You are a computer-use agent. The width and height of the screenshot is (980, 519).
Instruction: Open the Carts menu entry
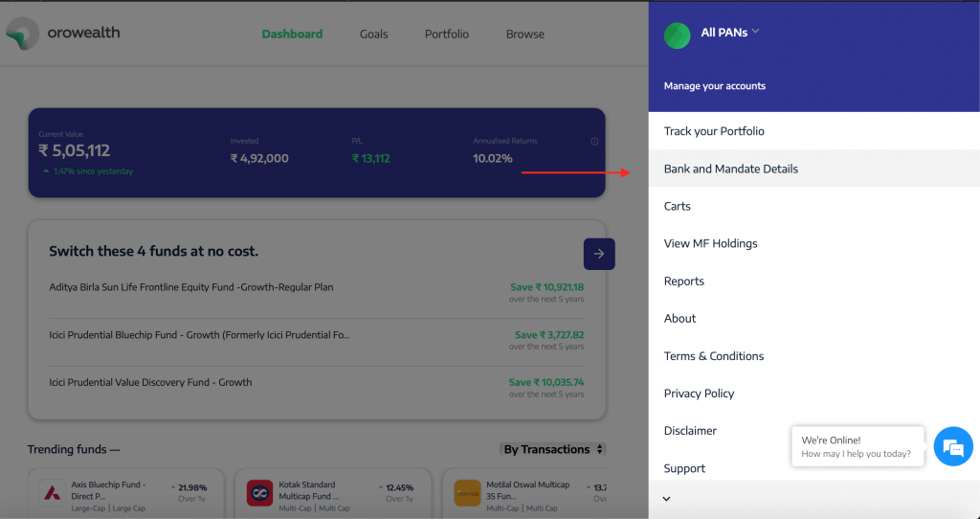pyautogui.click(x=678, y=206)
